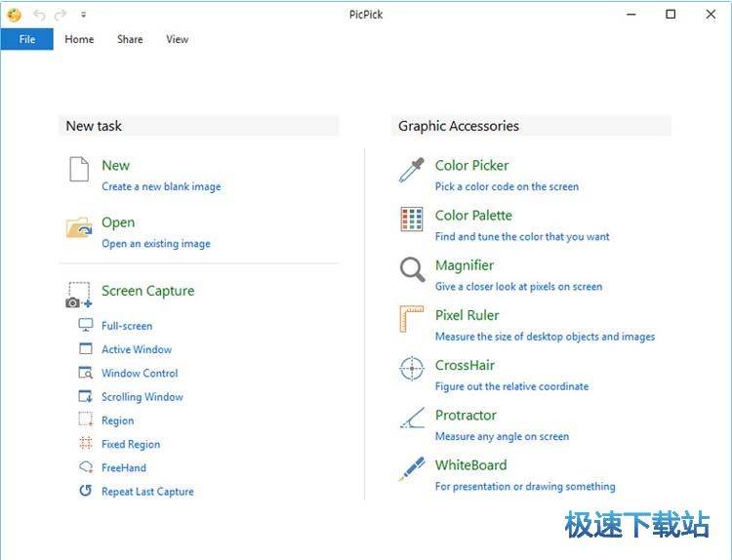The image size is (732, 560).
Task: Click the Color Picker eyedropper icon
Action: (x=412, y=171)
